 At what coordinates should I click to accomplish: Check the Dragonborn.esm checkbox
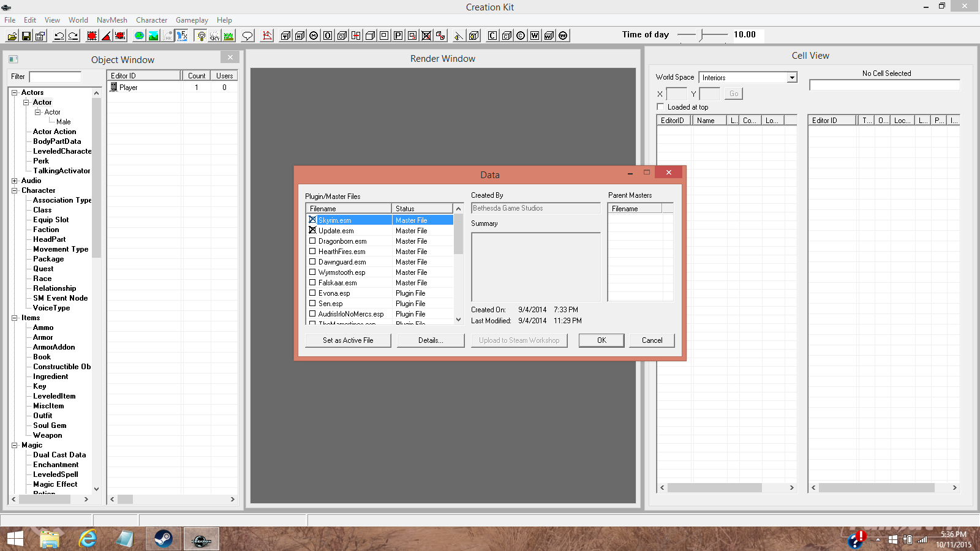tap(312, 241)
